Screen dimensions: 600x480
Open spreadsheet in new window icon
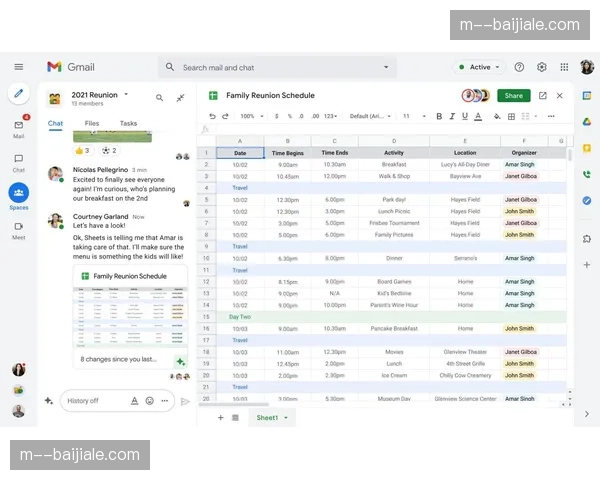coord(543,96)
